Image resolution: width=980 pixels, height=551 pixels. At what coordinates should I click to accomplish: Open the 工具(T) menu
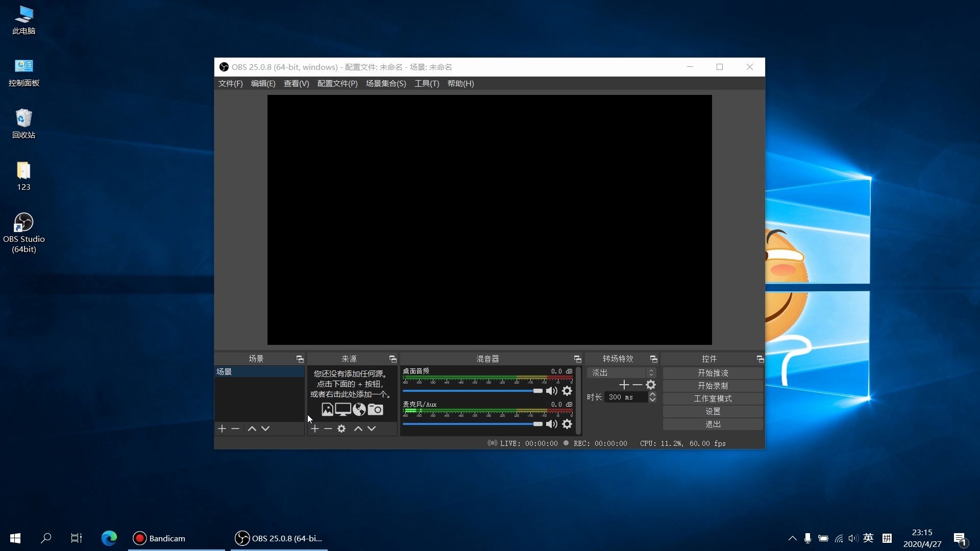point(426,84)
